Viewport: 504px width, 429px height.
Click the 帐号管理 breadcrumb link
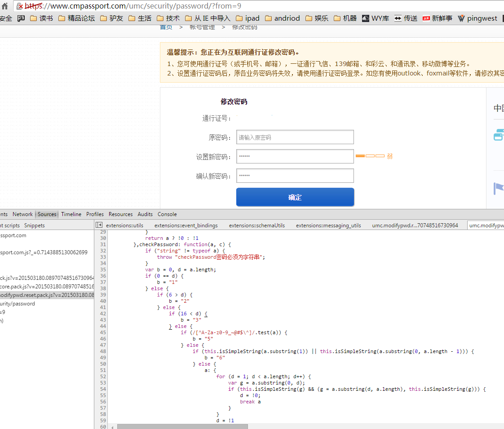(x=202, y=27)
